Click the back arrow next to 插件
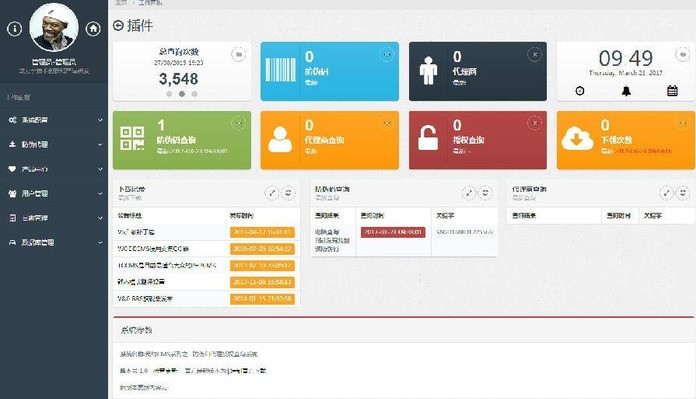This screenshot has width=696, height=399. pos(118,25)
